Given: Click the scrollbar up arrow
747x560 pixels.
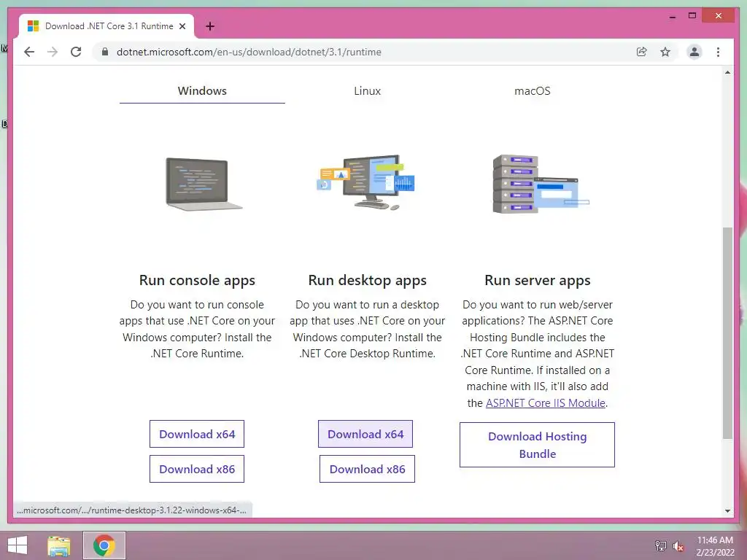Looking at the screenshot, I should [x=727, y=72].
